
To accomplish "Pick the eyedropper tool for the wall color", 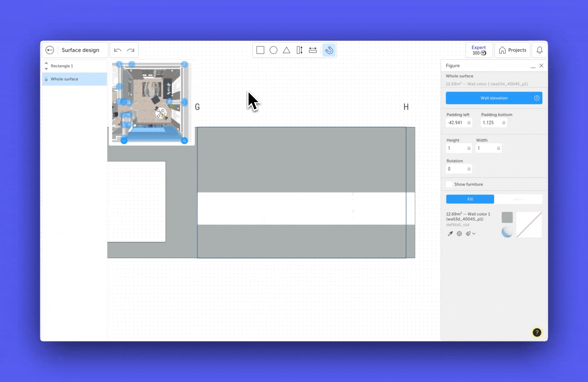I will coord(450,234).
